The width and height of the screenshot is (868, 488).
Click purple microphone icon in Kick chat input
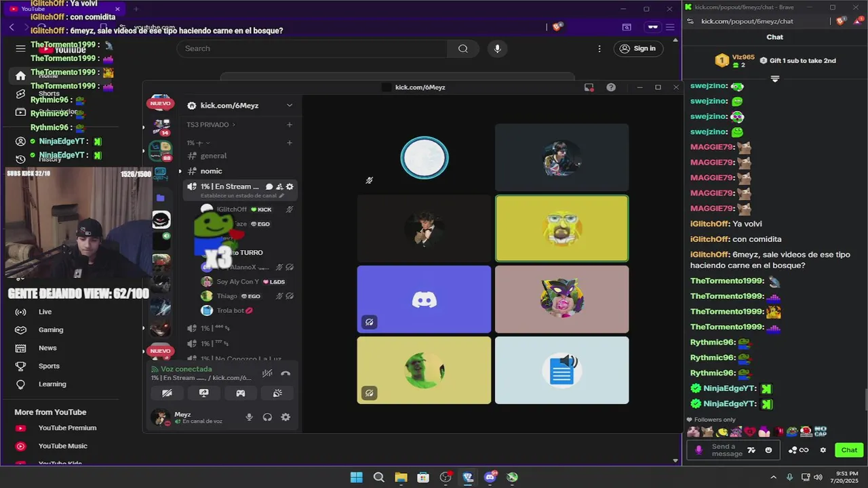699,450
